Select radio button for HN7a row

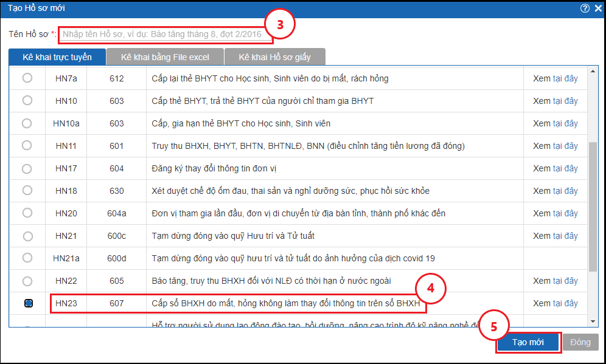coord(27,78)
